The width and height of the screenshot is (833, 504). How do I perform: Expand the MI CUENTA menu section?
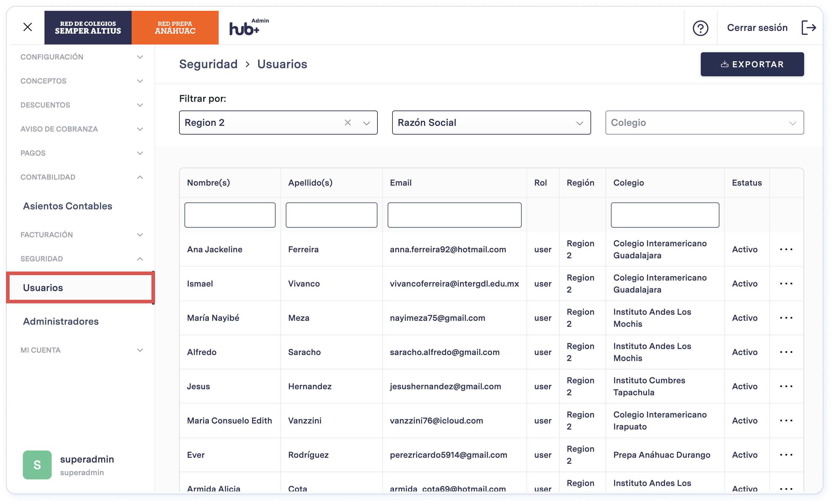point(81,350)
